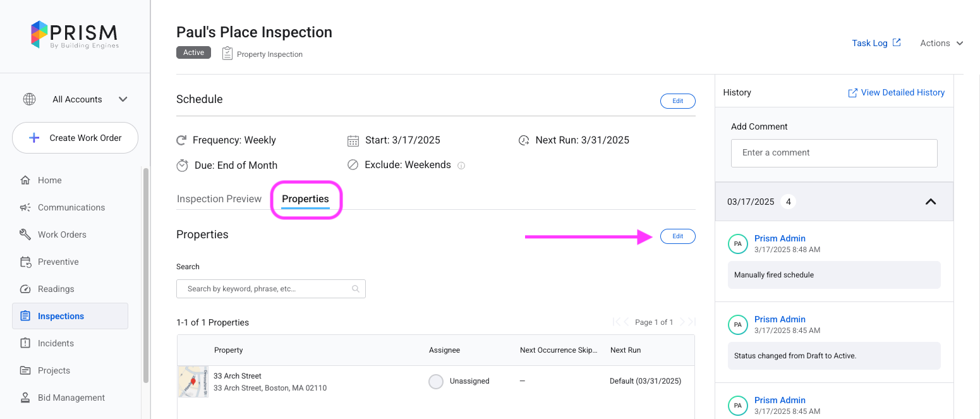980x419 pixels.
Task: Select the Properties tab
Action: coord(305,198)
